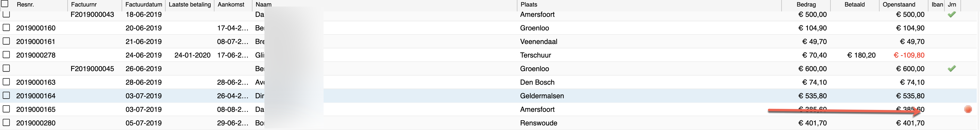Tick checkbox for reservation 2019000280

(6, 123)
